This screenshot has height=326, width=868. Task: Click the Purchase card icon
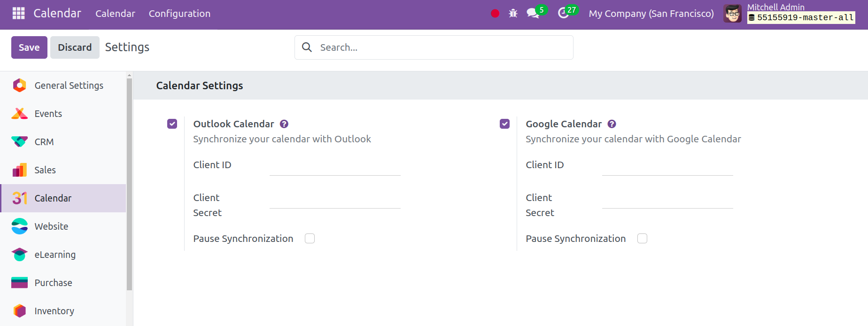[19, 283]
